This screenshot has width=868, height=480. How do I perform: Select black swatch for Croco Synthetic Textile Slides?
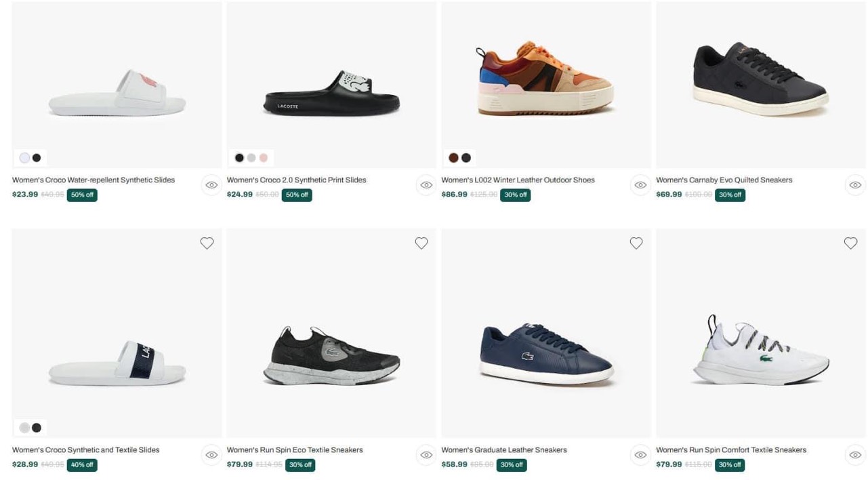37,428
